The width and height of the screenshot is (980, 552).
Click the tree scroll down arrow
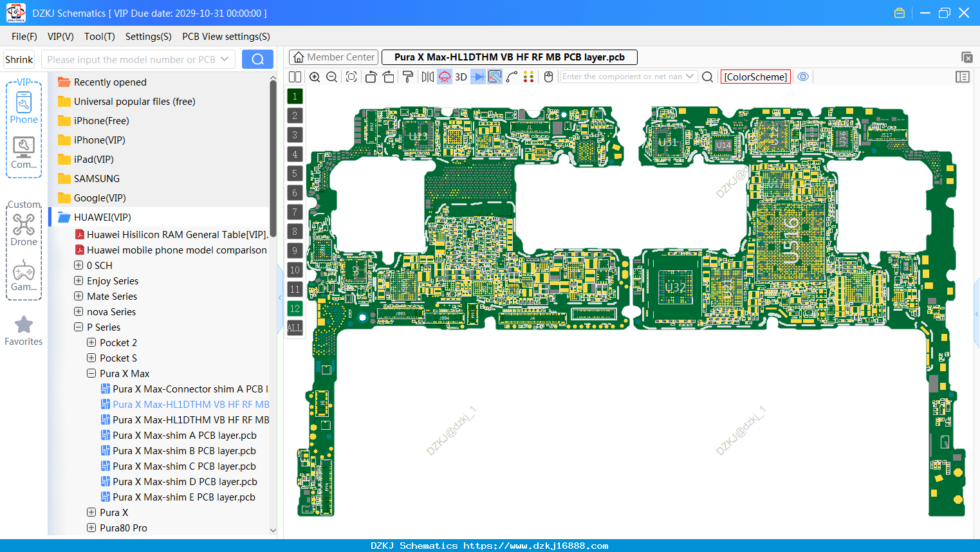[x=273, y=530]
